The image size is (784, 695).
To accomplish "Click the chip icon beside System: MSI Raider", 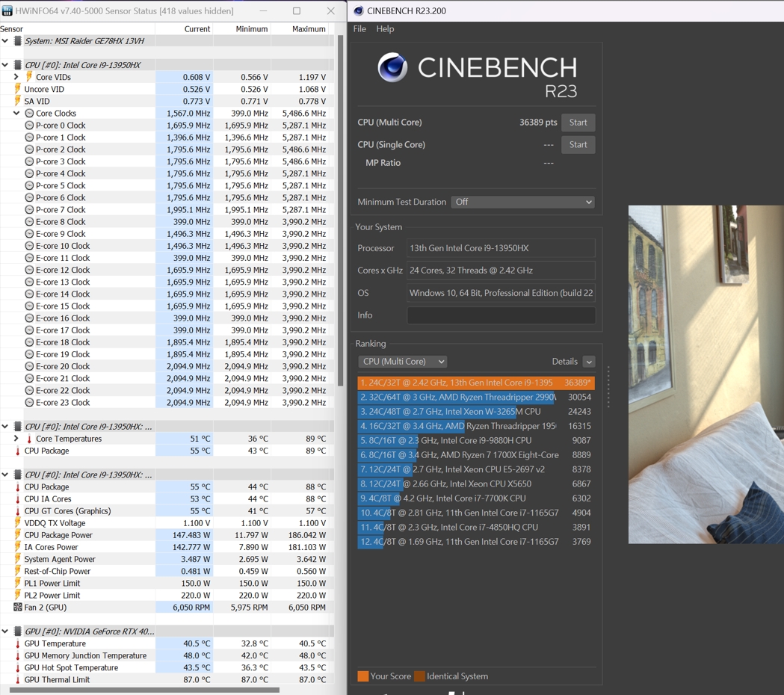I will pos(17,41).
